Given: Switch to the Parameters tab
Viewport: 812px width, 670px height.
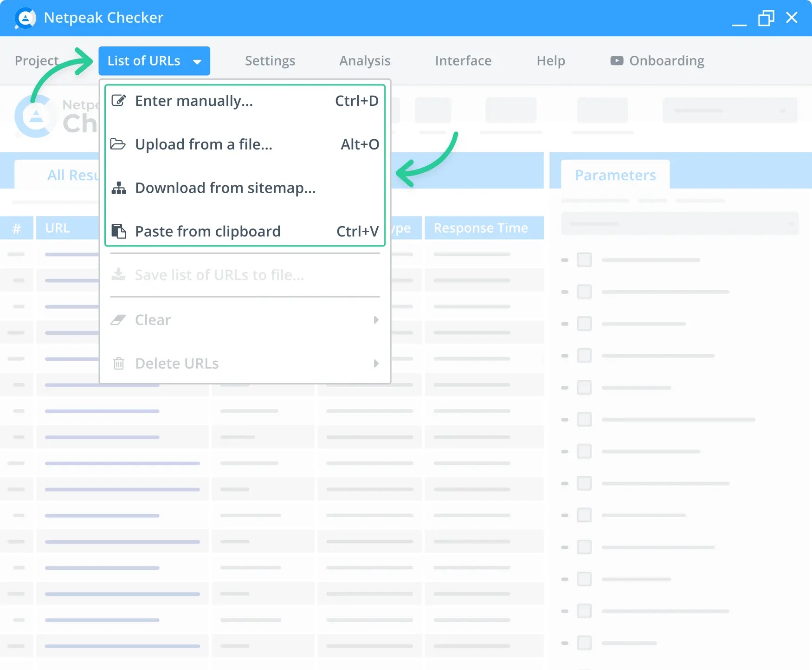Looking at the screenshot, I should point(615,175).
